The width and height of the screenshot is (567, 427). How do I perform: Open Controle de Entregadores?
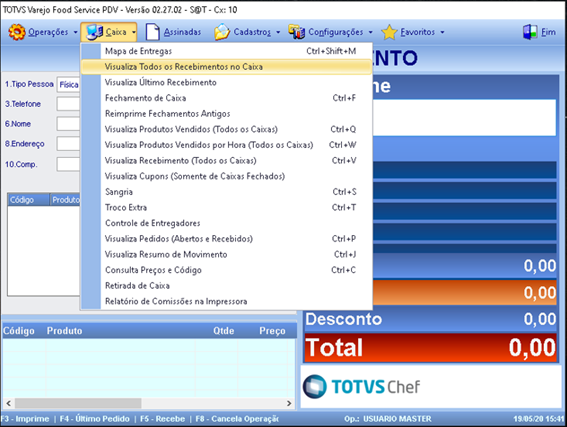pos(227,223)
